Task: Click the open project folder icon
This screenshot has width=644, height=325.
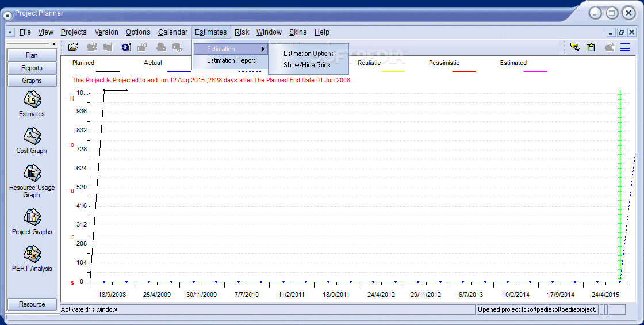Action: click(x=73, y=47)
